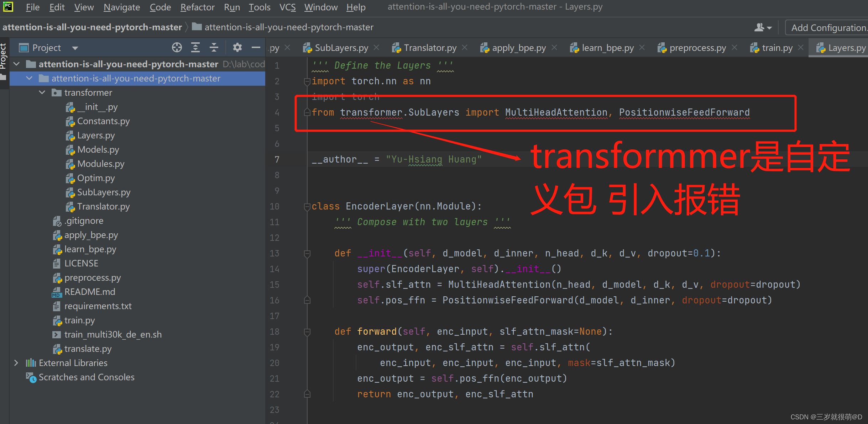Click the locate-in-project crosshair icon
The width and height of the screenshot is (868, 424).
pos(177,48)
